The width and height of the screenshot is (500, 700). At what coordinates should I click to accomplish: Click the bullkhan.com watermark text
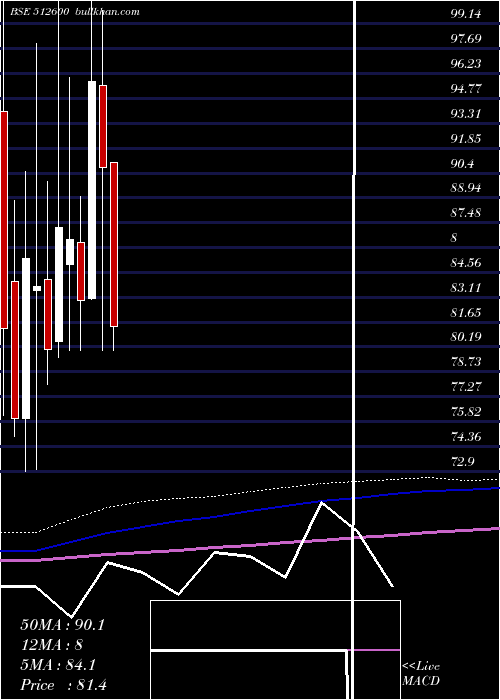pyautogui.click(x=108, y=12)
